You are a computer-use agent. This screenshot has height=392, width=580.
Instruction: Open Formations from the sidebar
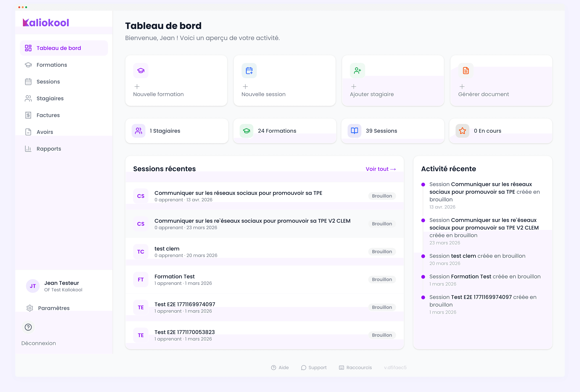click(52, 65)
